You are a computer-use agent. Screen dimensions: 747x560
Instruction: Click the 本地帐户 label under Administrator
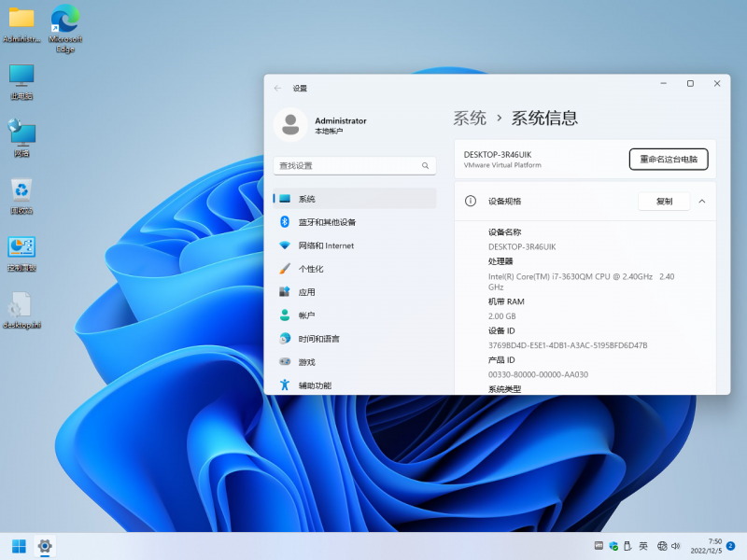coord(329,131)
